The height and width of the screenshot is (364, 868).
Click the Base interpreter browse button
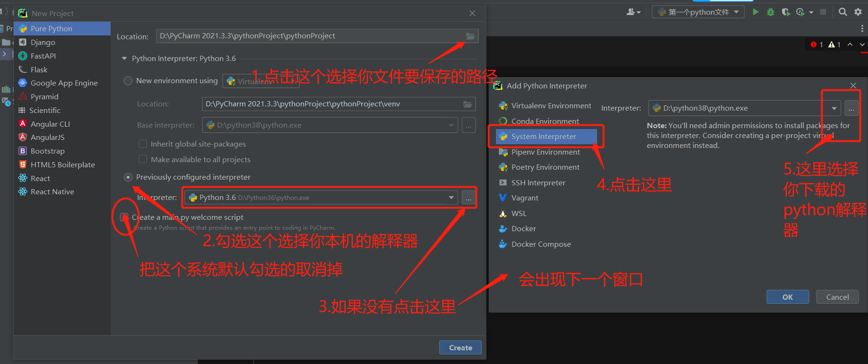point(469,125)
